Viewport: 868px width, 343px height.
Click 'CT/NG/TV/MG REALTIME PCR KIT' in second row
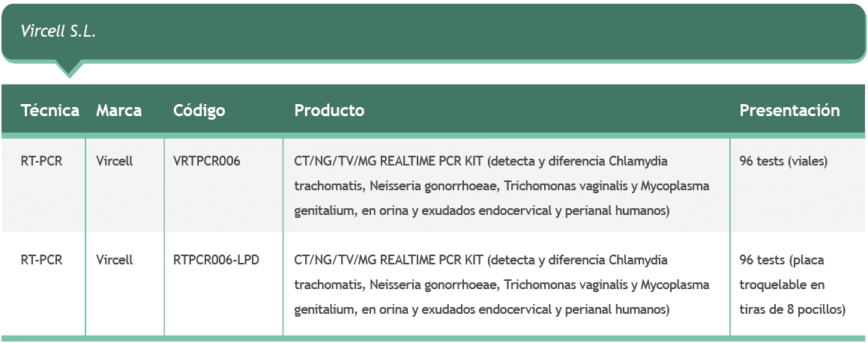point(388,260)
